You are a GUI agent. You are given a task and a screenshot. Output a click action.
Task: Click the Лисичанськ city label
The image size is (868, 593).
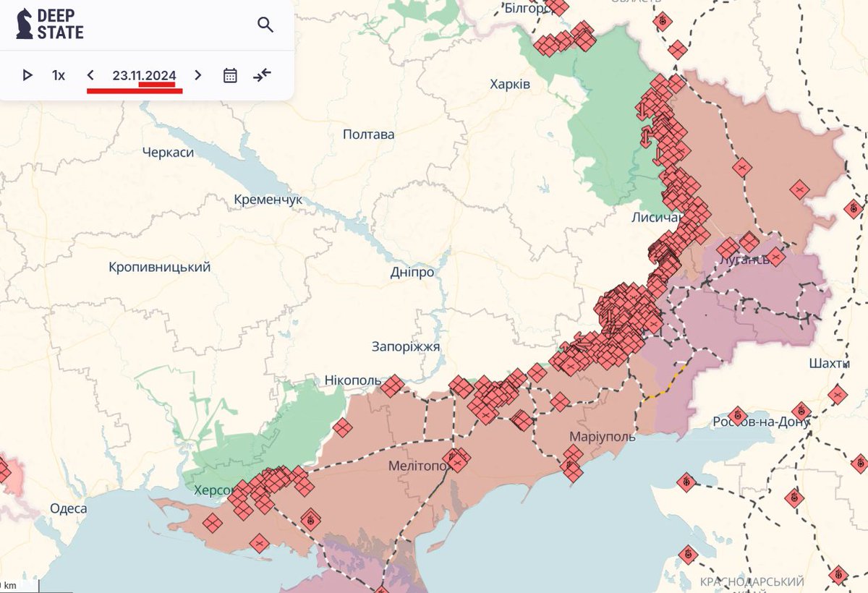[658, 216]
